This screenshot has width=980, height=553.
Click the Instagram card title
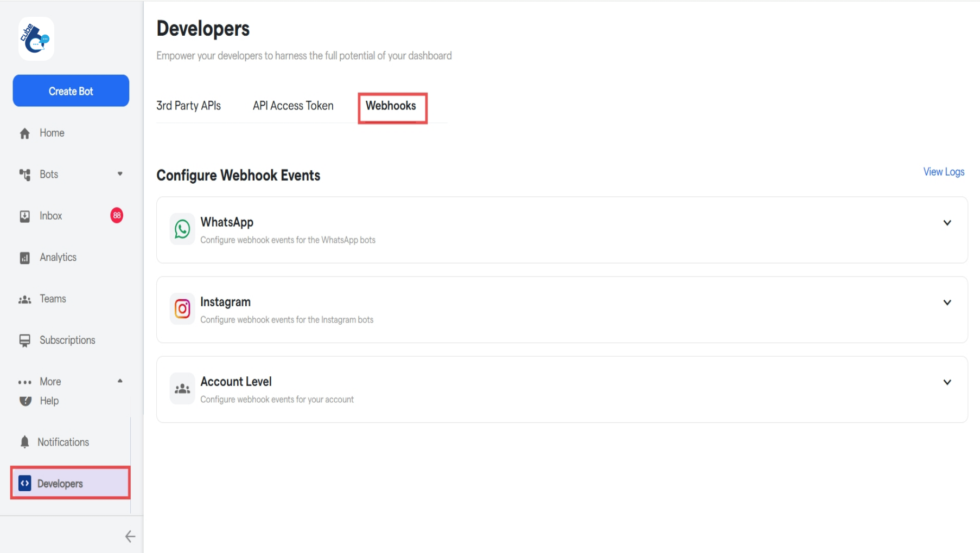225,302
